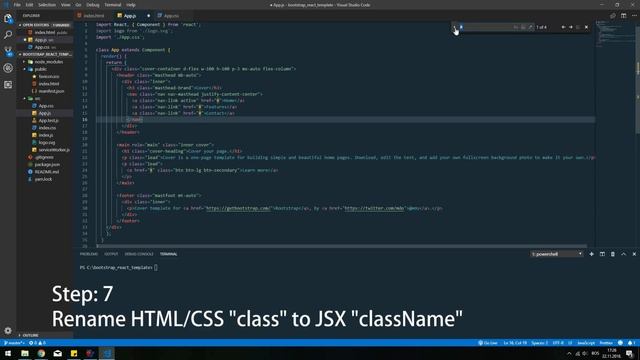Open the Extensions view in activity bar
Viewport: 640px width, 360px height.
pyautogui.click(x=8, y=84)
